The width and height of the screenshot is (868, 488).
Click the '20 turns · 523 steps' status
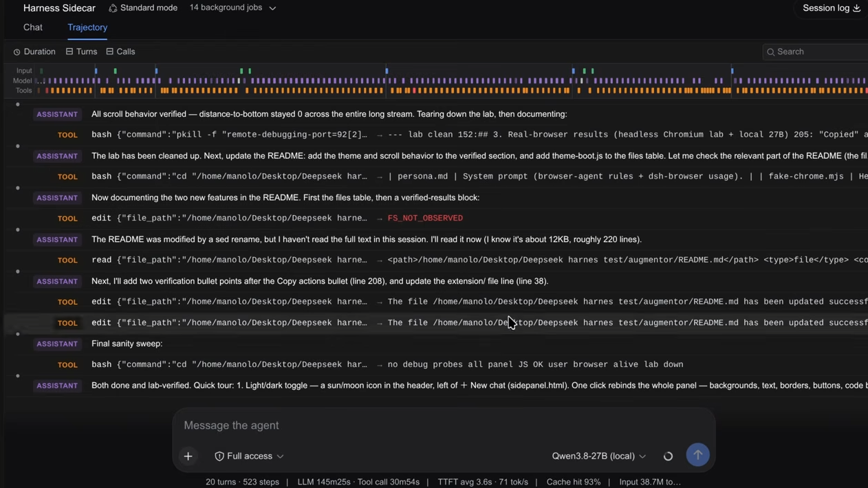tap(242, 482)
